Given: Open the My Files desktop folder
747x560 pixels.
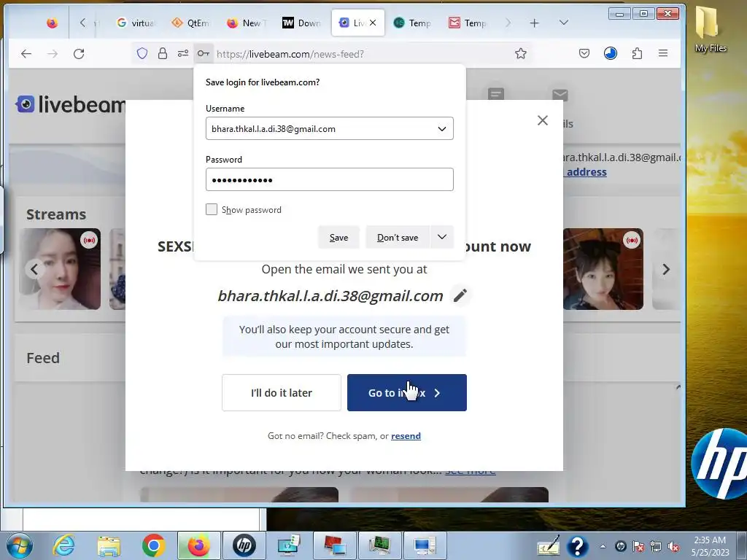Looking at the screenshot, I should [x=711, y=28].
